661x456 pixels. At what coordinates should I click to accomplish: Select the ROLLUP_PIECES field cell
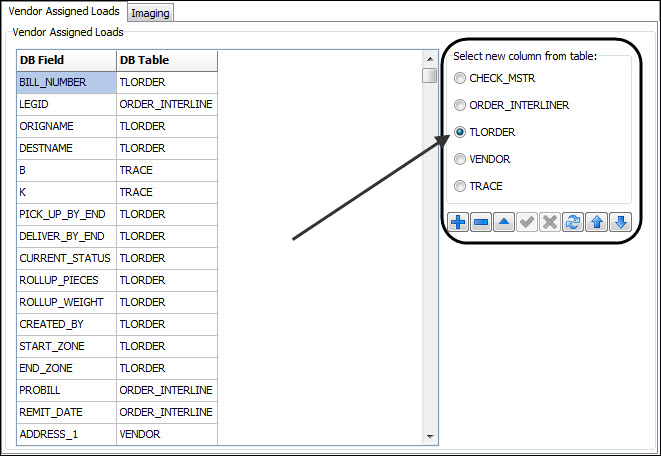67,280
